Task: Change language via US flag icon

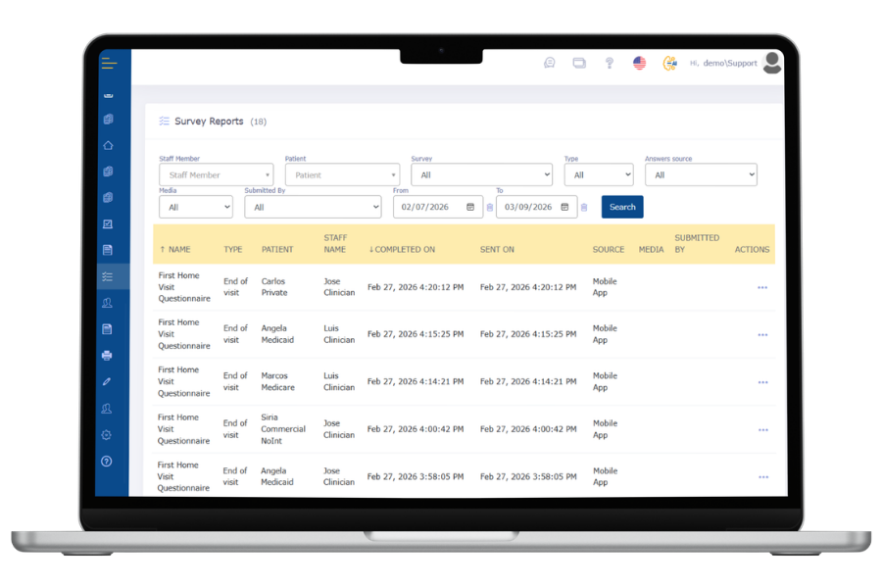Action: pos(639,63)
